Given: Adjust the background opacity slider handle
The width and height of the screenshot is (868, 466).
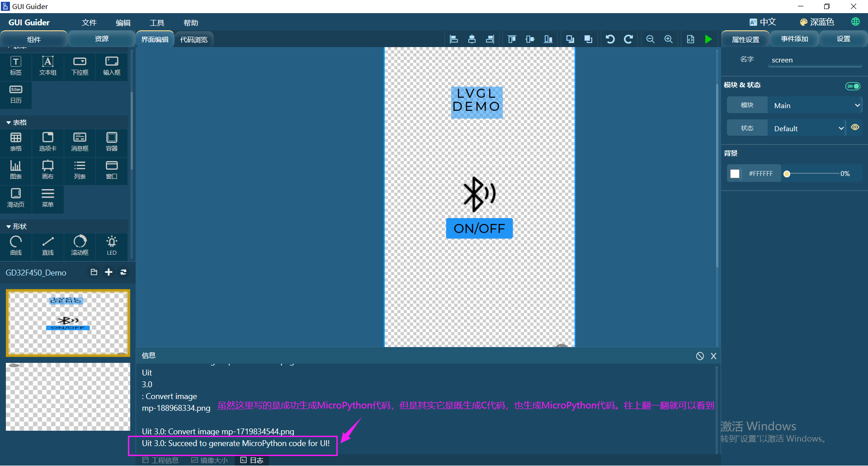Looking at the screenshot, I should click(787, 174).
